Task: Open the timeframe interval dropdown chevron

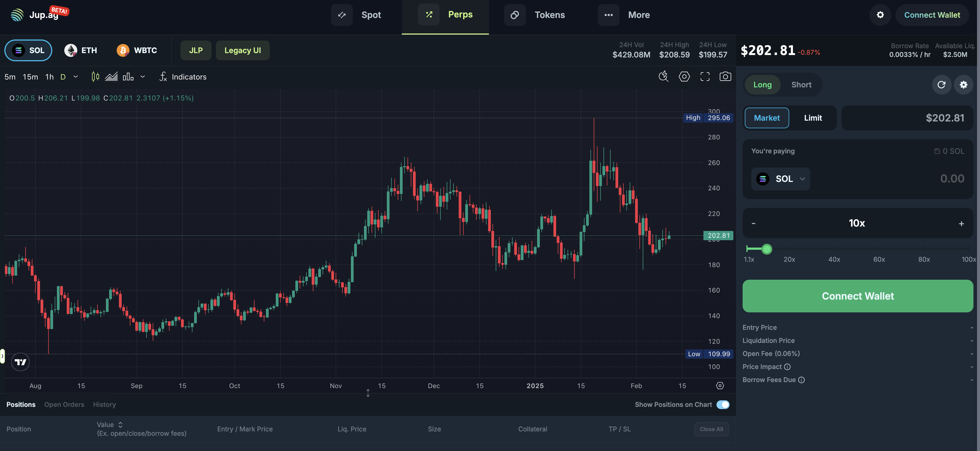Action: pos(76,77)
